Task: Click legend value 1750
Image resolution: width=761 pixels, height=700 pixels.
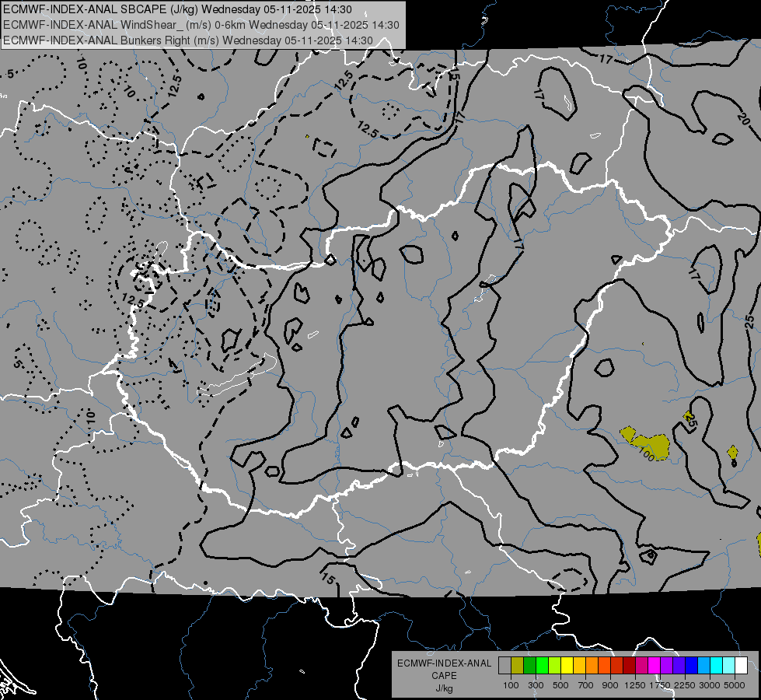Action: click(x=660, y=685)
